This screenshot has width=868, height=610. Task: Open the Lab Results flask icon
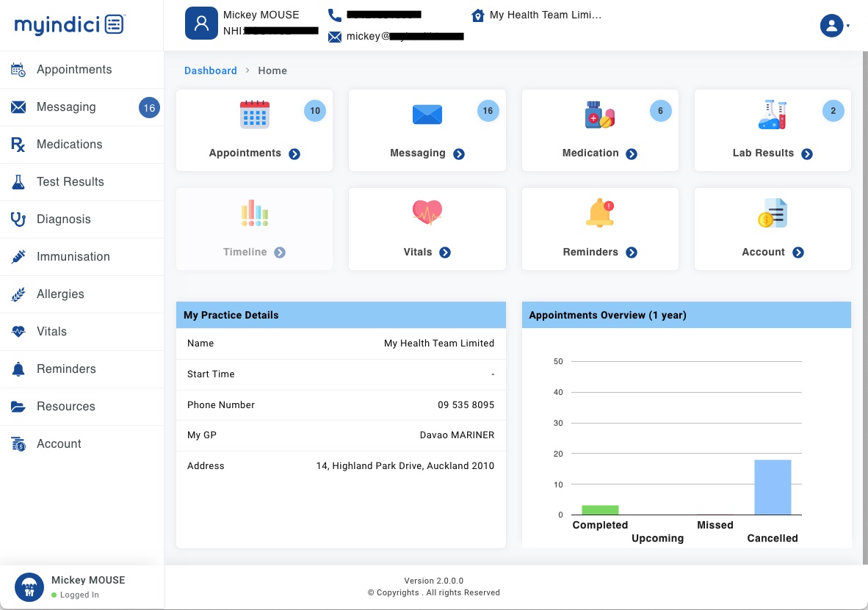pos(772,115)
